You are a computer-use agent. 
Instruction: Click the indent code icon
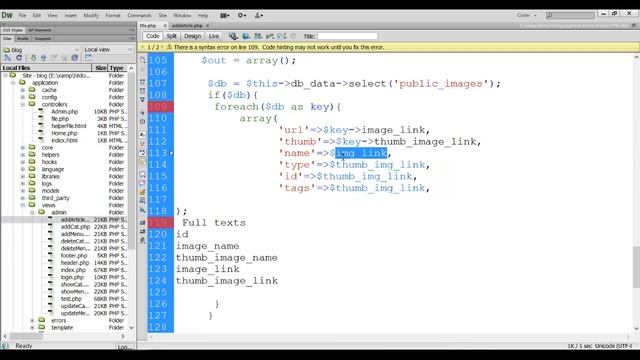pyautogui.click(x=142, y=222)
